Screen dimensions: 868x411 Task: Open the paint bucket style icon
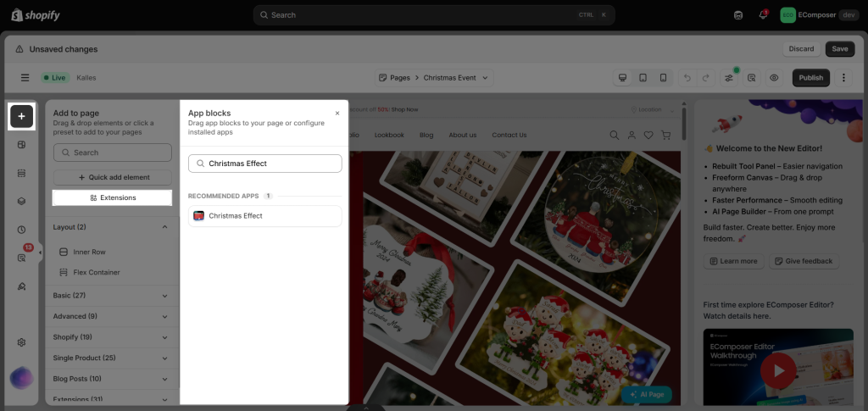21,286
